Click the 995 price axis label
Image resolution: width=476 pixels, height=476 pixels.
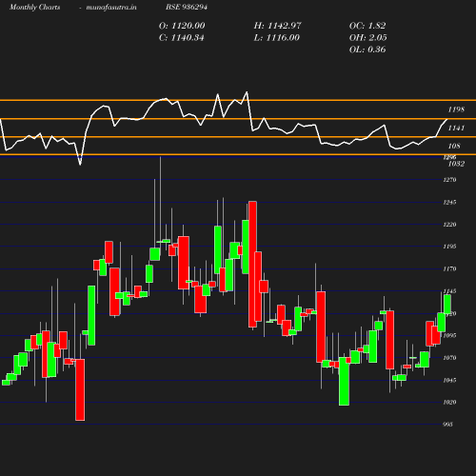point(447,425)
